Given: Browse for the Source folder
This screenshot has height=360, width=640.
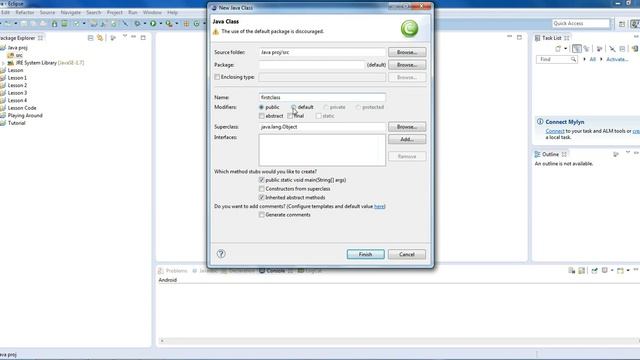Looking at the screenshot, I should point(407,52).
